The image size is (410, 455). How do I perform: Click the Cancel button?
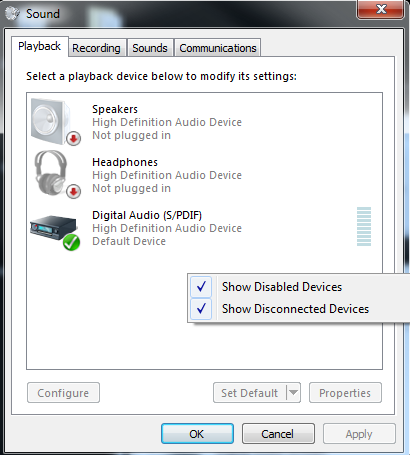coord(278,434)
